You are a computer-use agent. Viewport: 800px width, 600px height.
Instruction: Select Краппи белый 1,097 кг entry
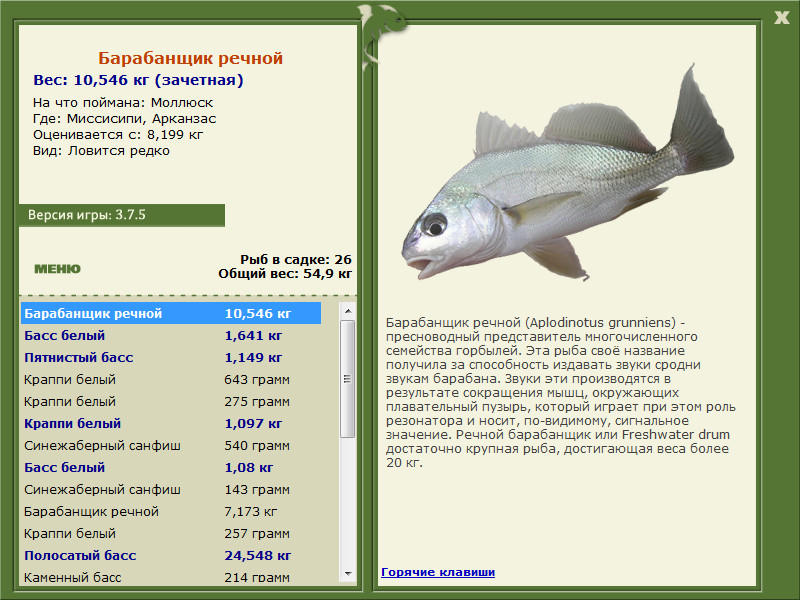pos(170,424)
